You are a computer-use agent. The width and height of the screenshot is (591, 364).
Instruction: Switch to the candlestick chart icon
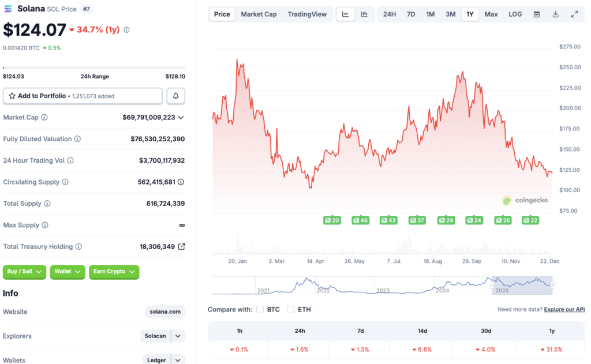364,14
